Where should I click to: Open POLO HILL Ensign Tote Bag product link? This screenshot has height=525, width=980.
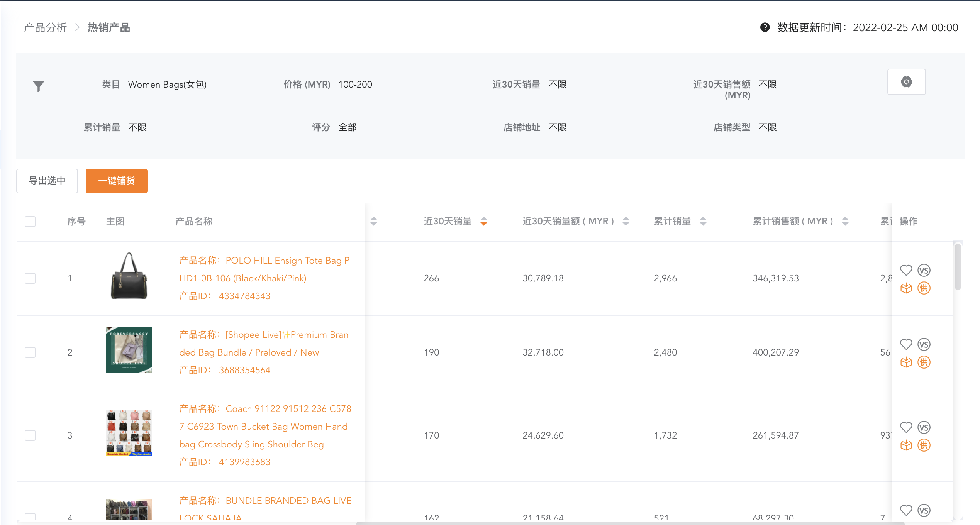point(264,269)
